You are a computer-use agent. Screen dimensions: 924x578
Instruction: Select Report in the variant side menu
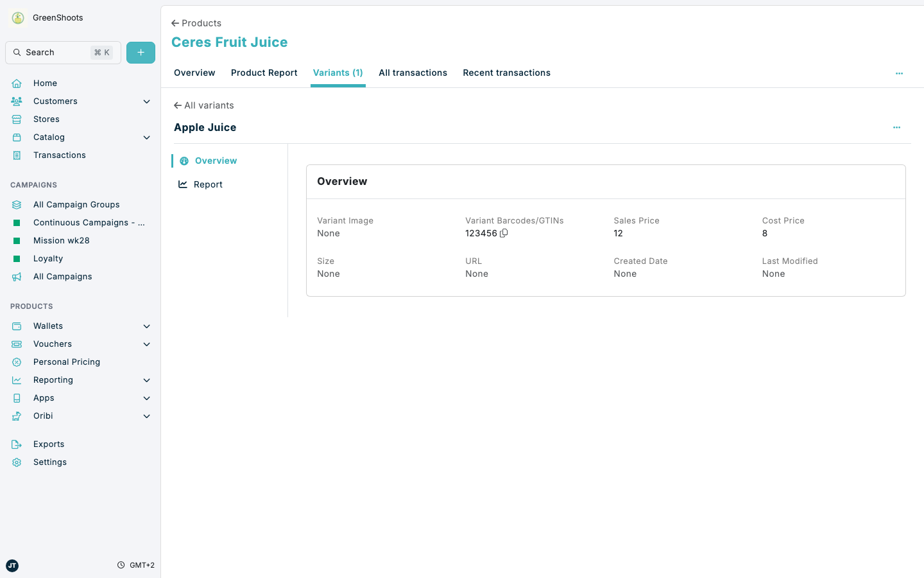click(209, 184)
